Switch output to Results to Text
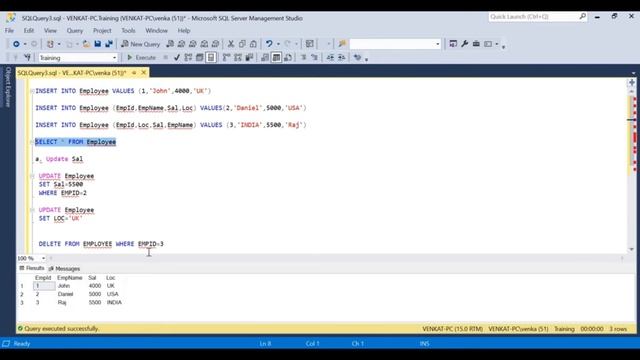640x360 pixels. pos(265,58)
